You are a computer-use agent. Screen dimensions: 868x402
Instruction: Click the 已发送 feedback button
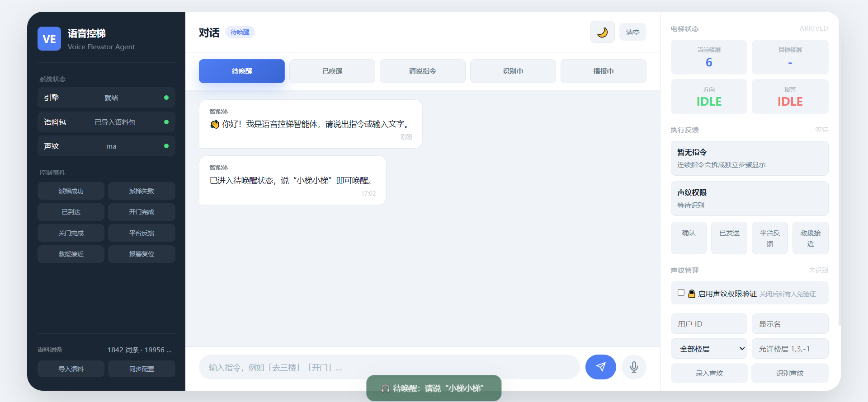pyautogui.click(x=729, y=238)
